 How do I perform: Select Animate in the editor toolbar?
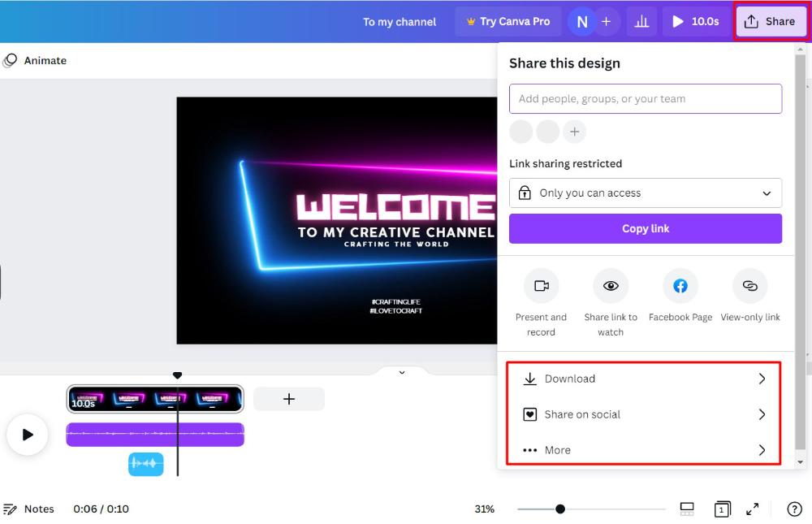click(36, 60)
